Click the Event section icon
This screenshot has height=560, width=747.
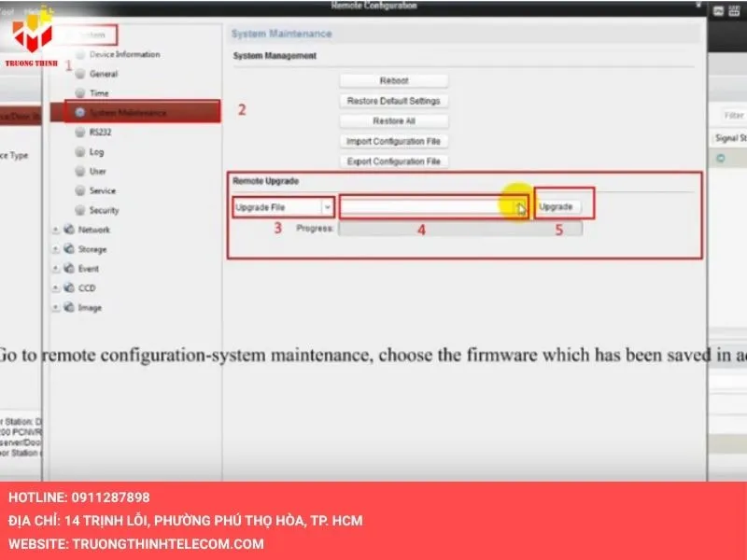pos(67,269)
